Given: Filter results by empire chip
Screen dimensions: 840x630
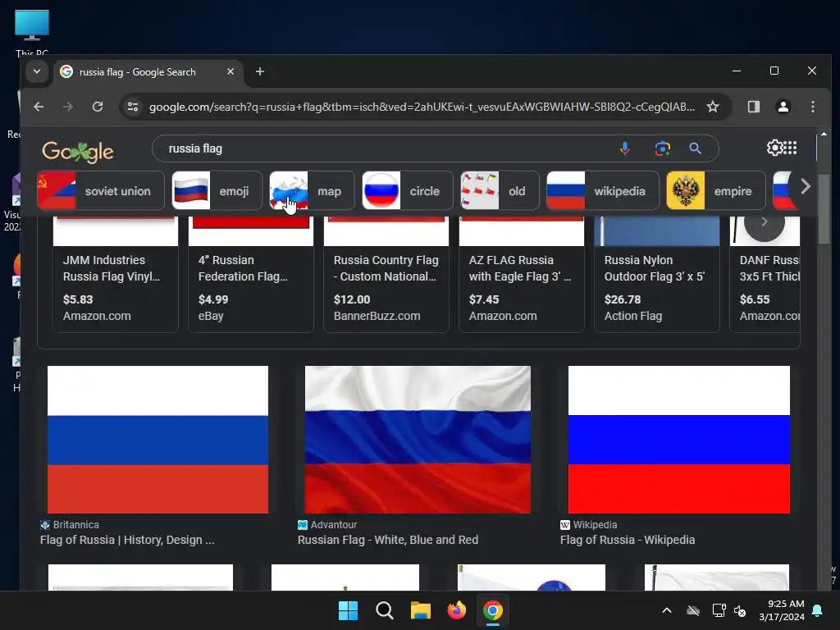Looking at the screenshot, I should pyautogui.click(x=716, y=190).
